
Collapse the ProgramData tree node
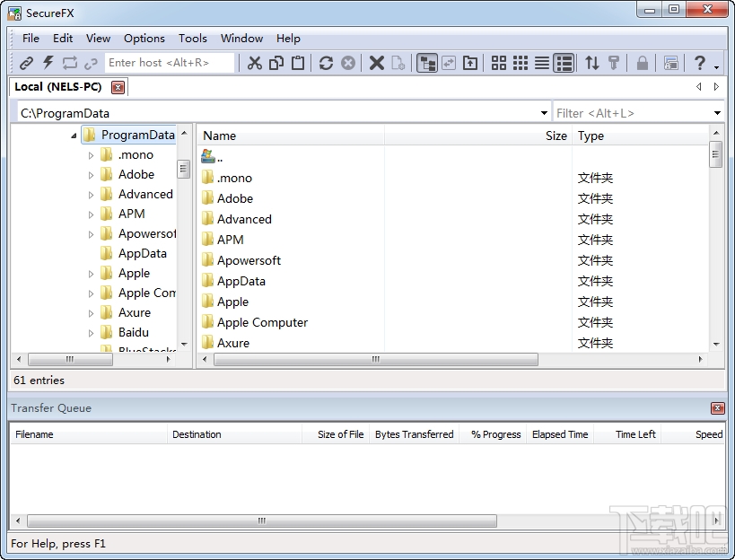(x=74, y=136)
